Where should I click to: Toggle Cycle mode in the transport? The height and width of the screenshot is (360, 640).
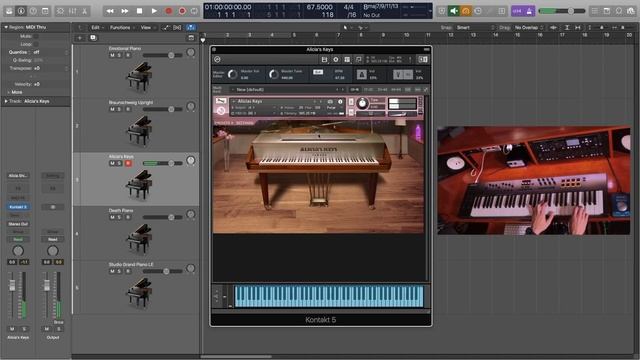pyautogui.click(x=194, y=11)
